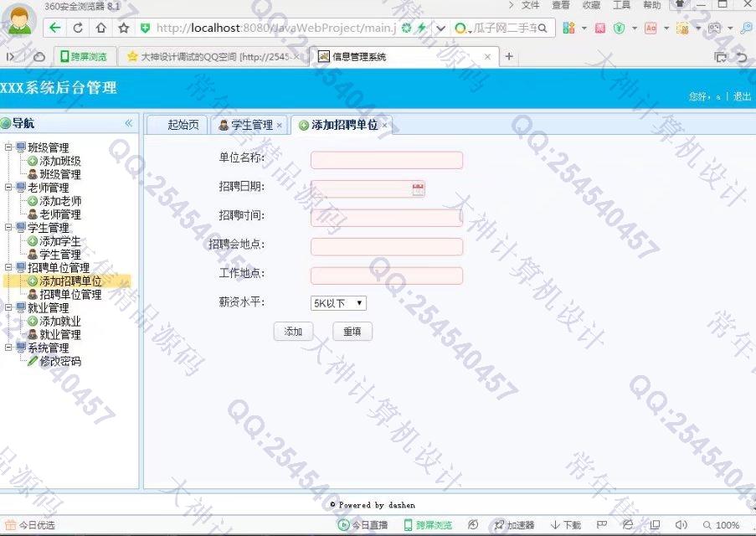The image size is (756, 536).
Task: Open 下载 downloads in status bar
Action: click(566, 525)
